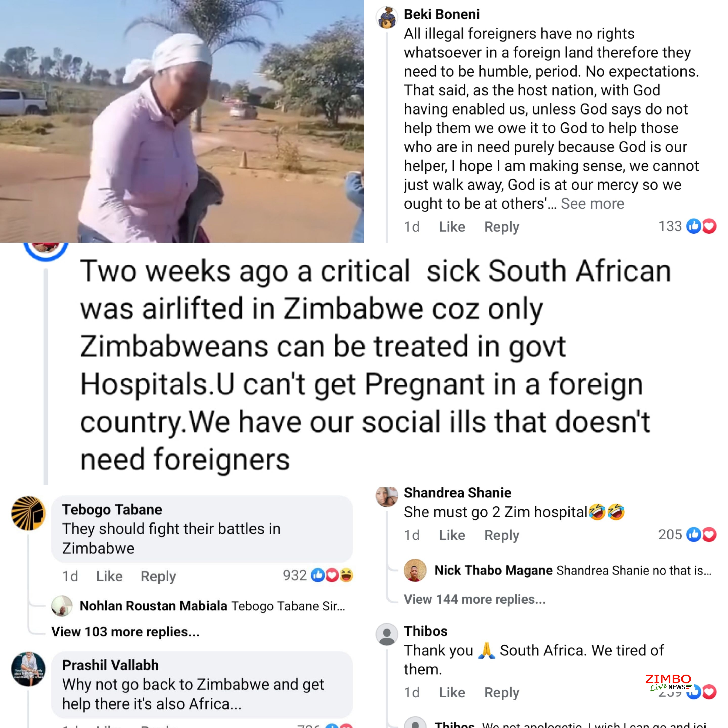Open Prashil Vallabh's profile avatar
Image resolution: width=728 pixels, height=728 pixels.
click(29, 669)
